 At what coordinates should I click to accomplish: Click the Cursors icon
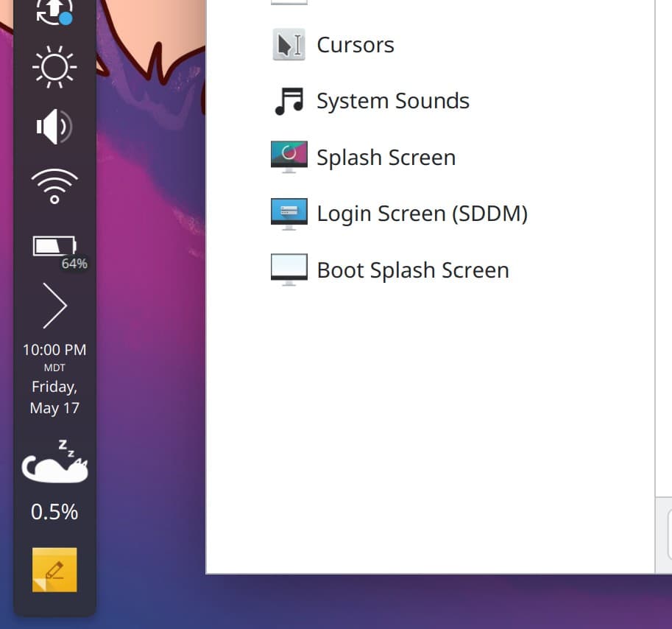click(x=289, y=45)
